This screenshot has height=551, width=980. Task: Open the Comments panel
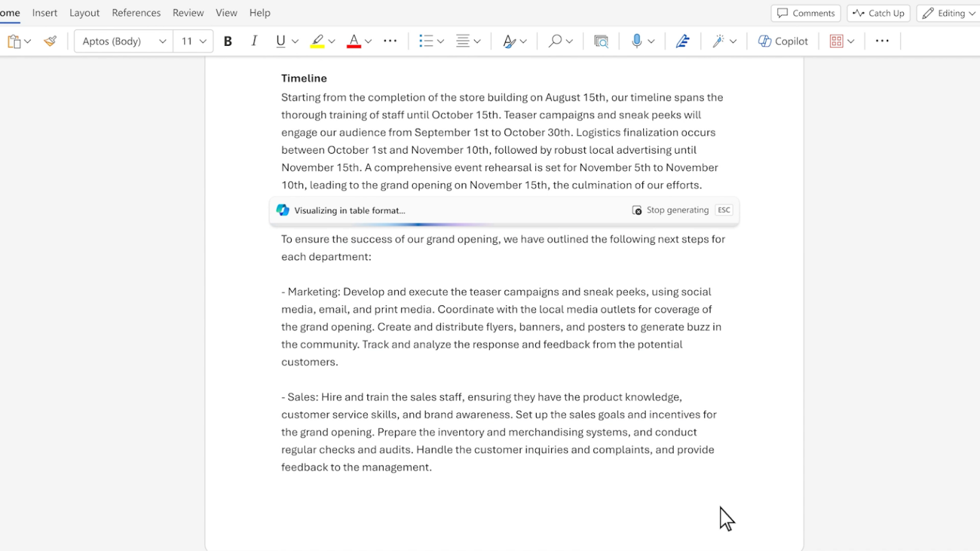tap(806, 13)
